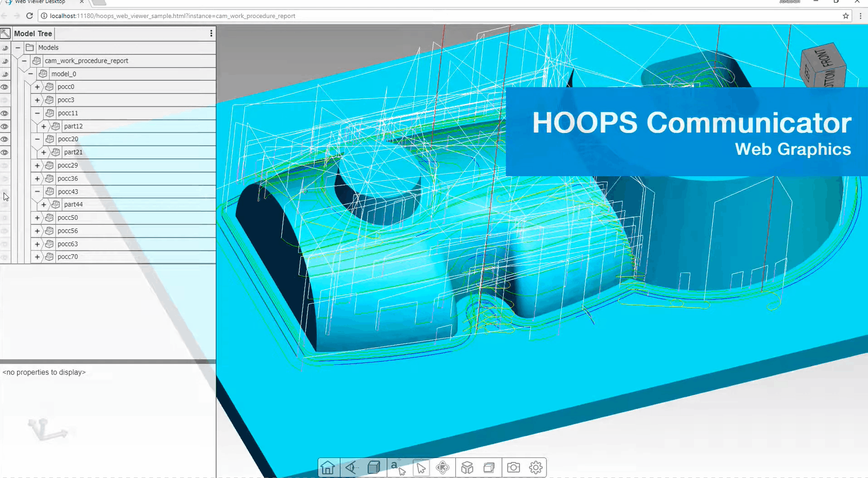868x478 pixels.
Task: Open the draw mode shaded cube icon
Action: 374,468
